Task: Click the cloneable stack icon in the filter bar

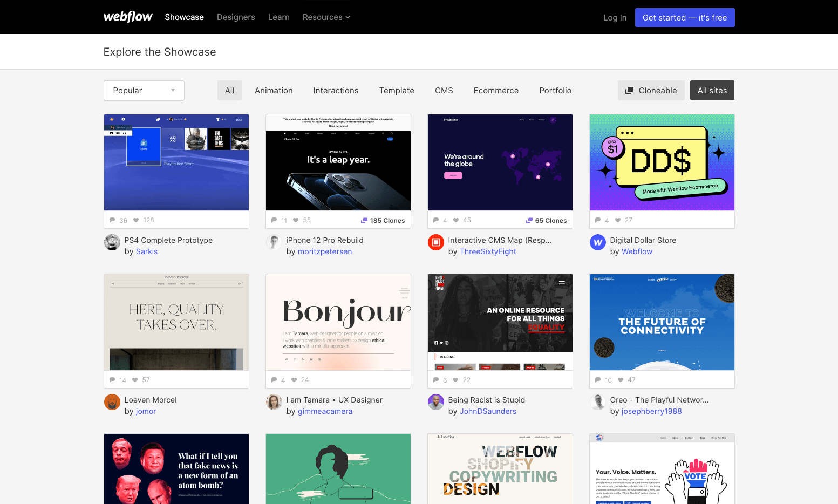Action: point(630,90)
